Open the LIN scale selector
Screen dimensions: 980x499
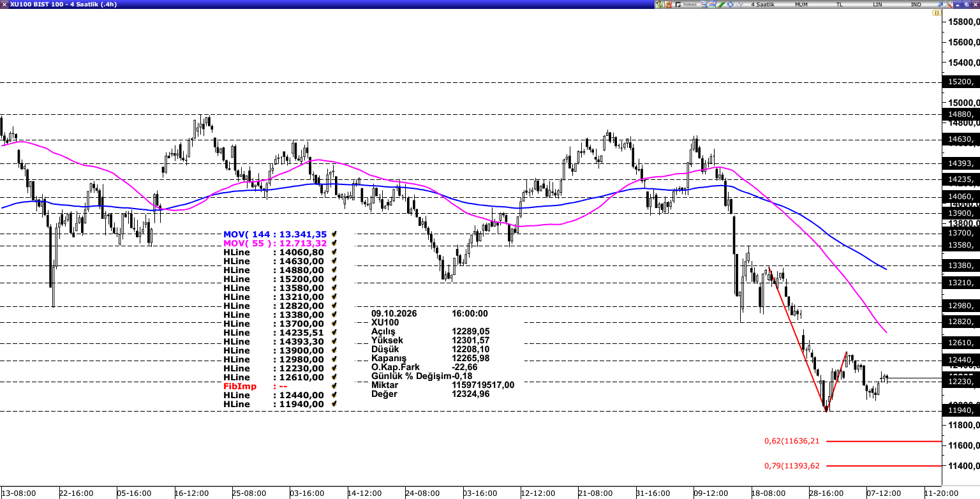[878, 4]
